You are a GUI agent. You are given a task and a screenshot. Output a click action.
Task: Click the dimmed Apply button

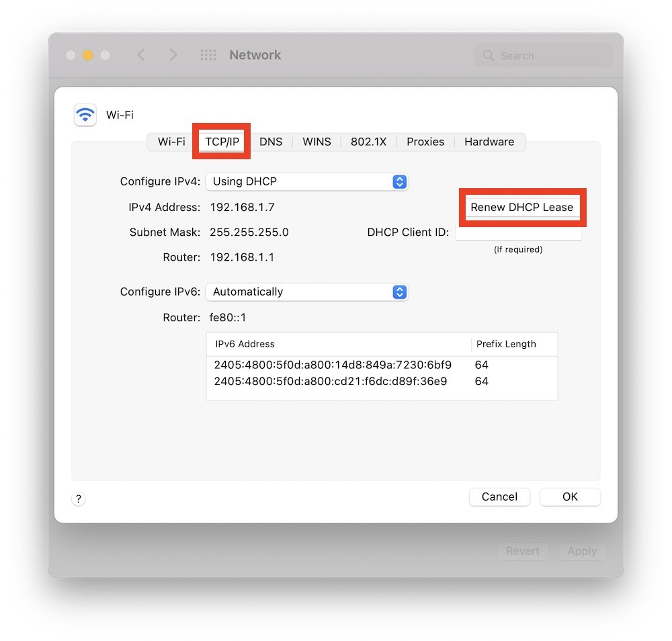tap(582, 551)
